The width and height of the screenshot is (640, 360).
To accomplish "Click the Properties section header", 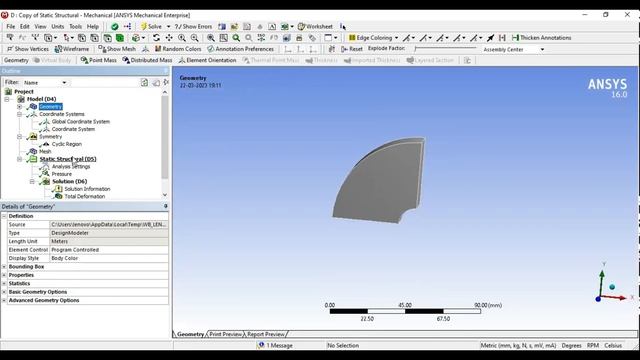I will pos(21,275).
